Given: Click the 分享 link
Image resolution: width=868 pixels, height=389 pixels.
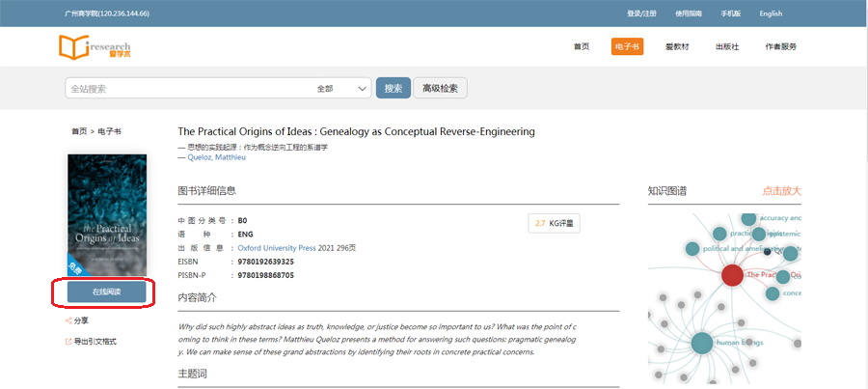Looking at the screenshot, I should (x=81, y=320).
